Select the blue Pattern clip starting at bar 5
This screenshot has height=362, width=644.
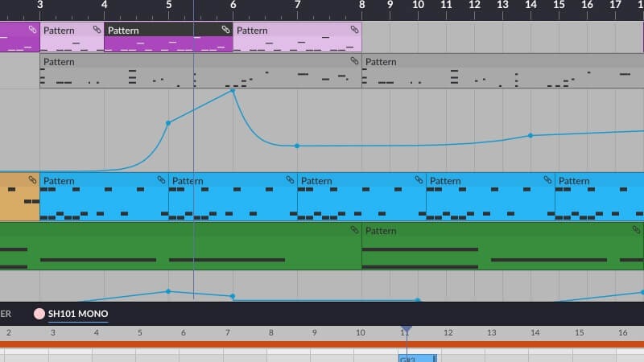pyautogui.click(x=233, y=197)
